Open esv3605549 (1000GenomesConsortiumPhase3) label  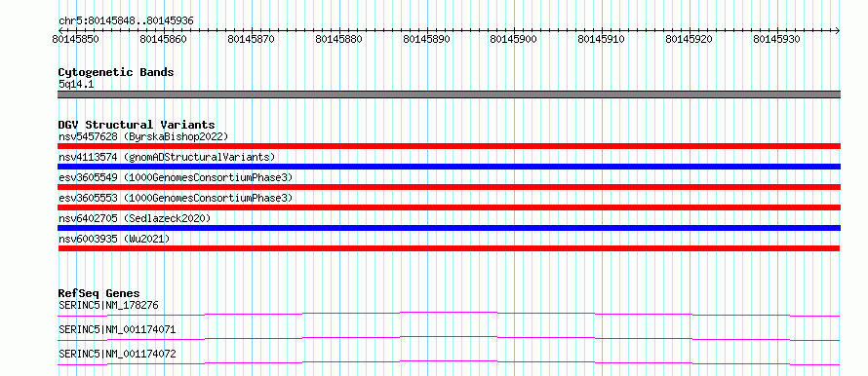tap(176, 177)
